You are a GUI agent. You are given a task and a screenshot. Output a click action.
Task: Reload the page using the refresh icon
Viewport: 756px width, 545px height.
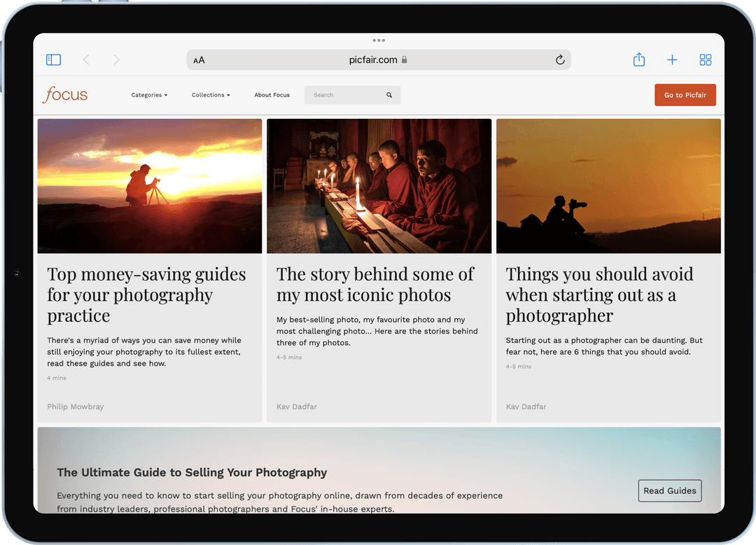click(x=560, y=59)
